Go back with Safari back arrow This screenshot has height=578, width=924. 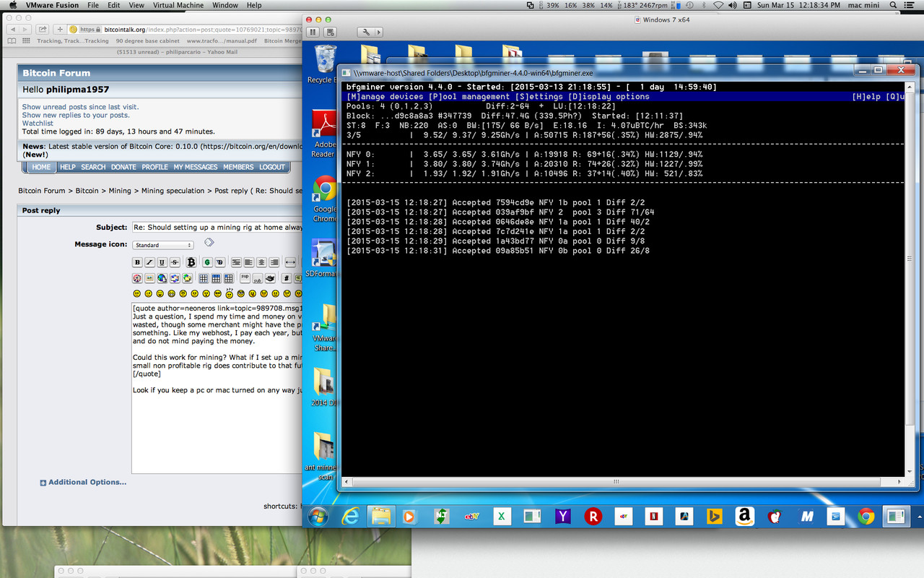13,30
